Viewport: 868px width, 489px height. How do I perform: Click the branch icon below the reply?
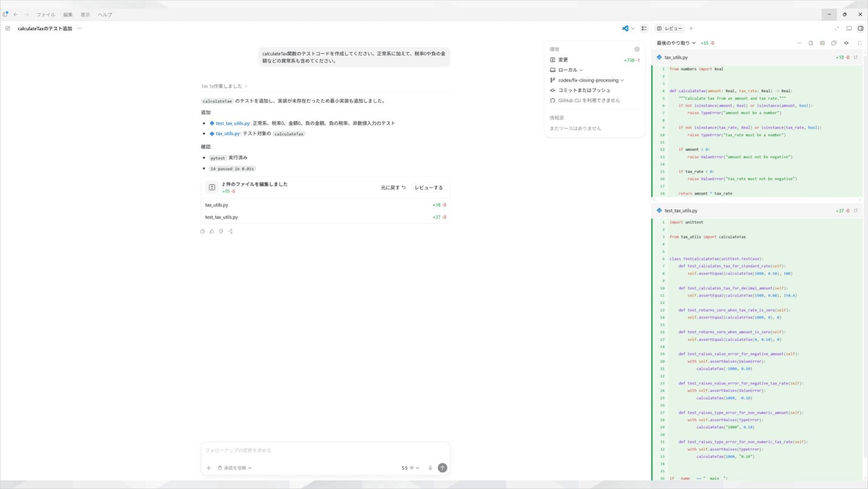(x=231, y=231)
